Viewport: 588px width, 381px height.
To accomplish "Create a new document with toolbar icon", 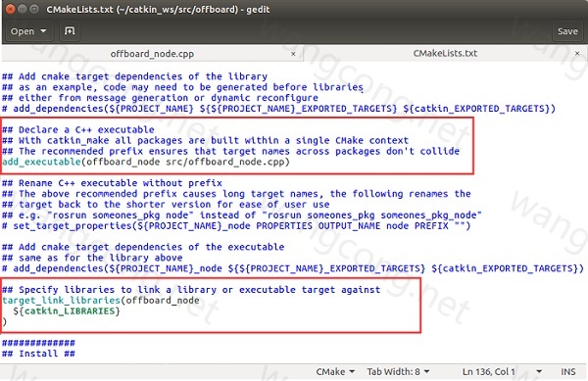I will point(70,31).
